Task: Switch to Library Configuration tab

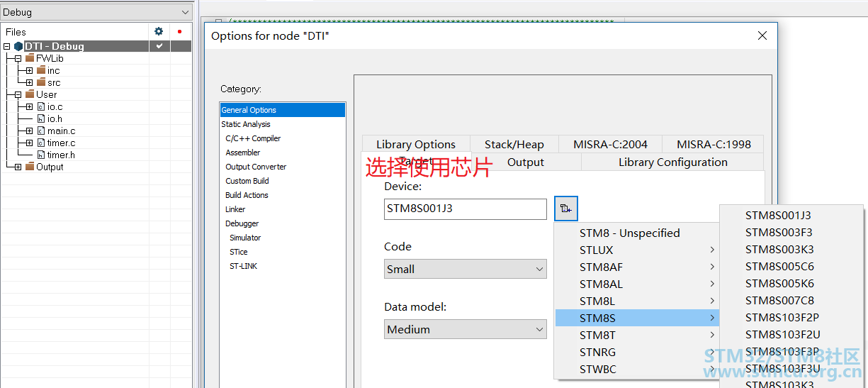Action: (x=673, y=162)
